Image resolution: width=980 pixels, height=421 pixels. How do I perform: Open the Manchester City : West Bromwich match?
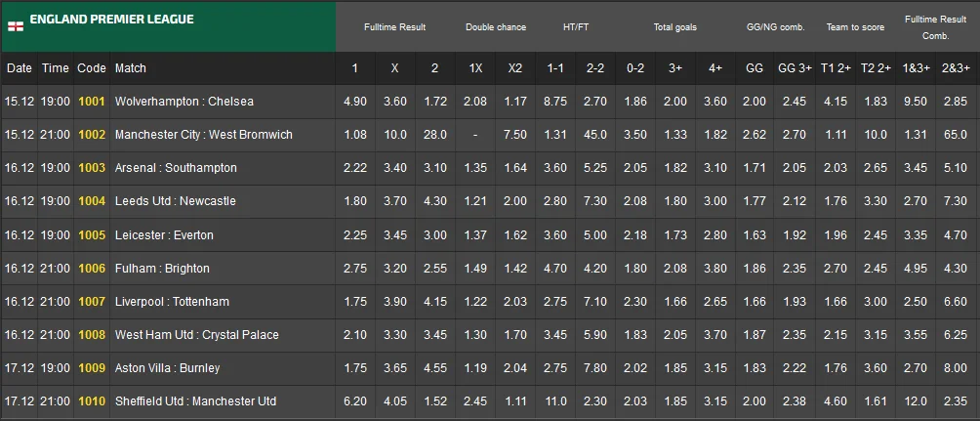[203, 135]
